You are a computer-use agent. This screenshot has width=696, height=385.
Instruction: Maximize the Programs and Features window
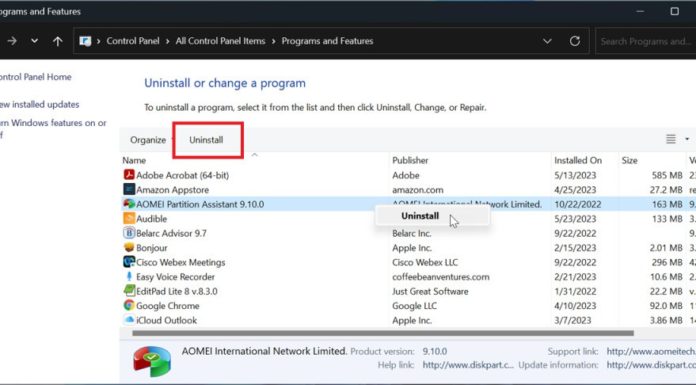[x=674, y=12]
